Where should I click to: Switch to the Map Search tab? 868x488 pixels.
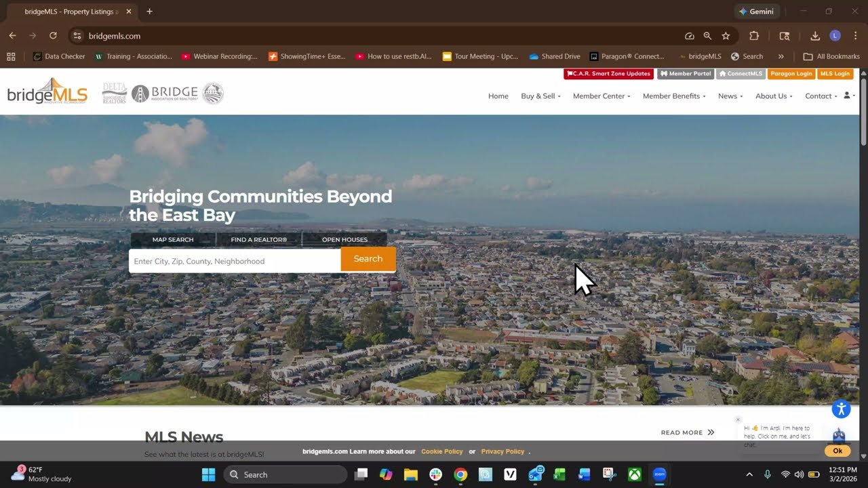(173, 240)
